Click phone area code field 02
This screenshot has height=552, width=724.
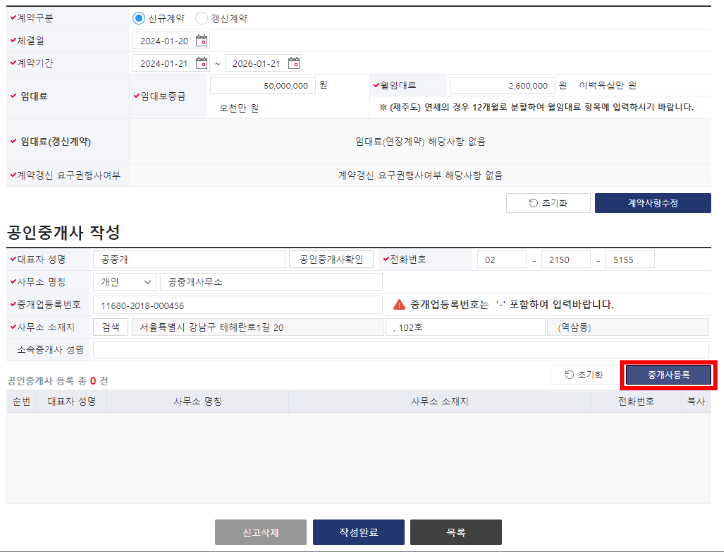point(502,260)
